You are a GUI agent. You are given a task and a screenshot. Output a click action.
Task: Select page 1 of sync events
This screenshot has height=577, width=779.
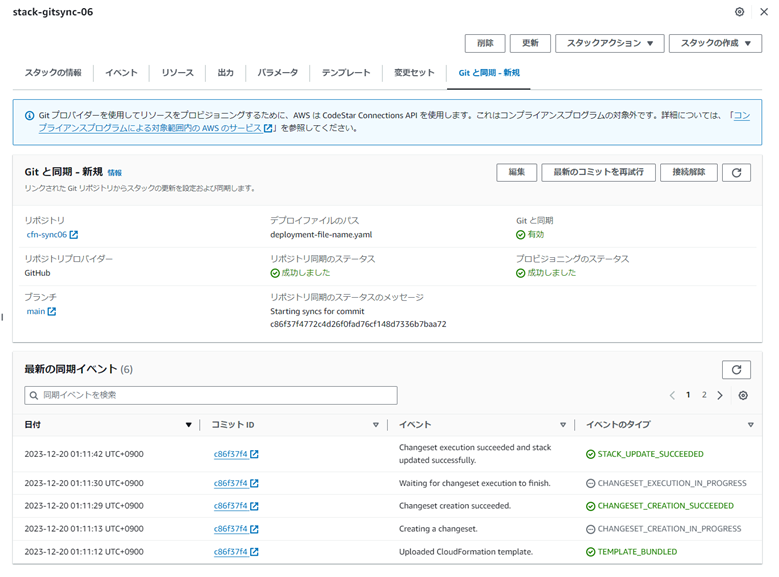[688, 395]
